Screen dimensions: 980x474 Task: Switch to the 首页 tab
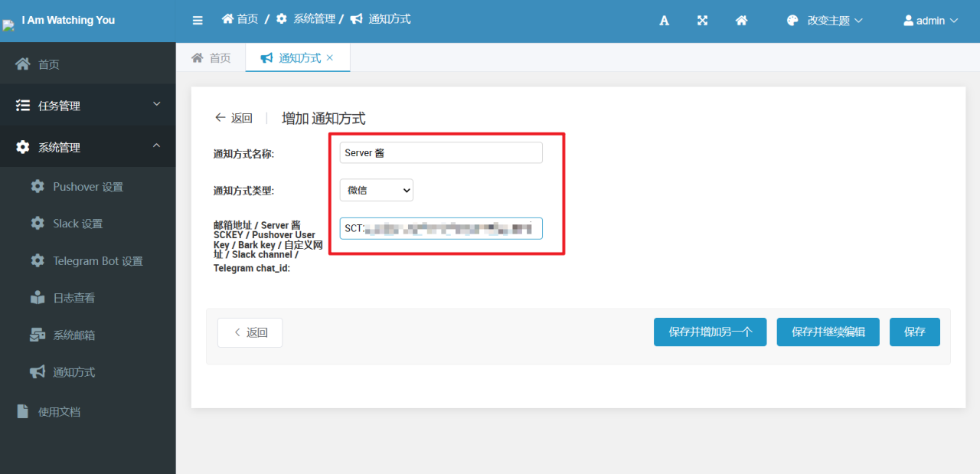click(211, 57)
